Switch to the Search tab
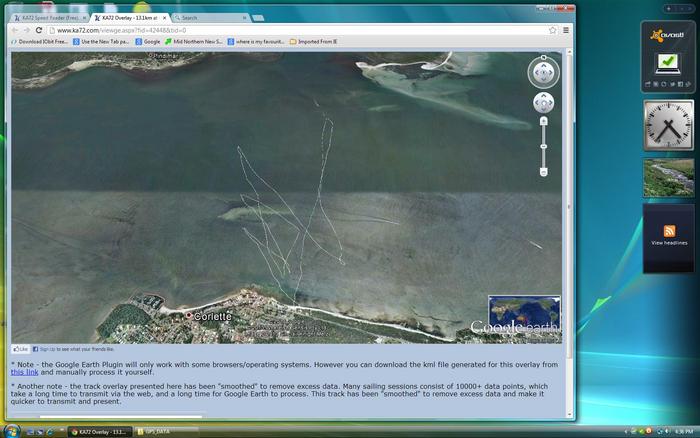This screenshot has width=700, height=438. click(210, 18)
